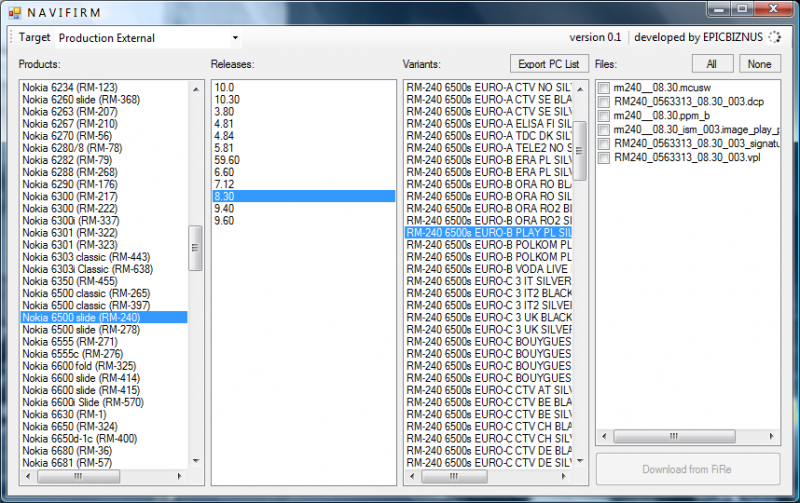This screenshot has height=503, width=800.
Task: Select Nokia 6650d-1c (RM-400)
Action: (x=104, y=439)
